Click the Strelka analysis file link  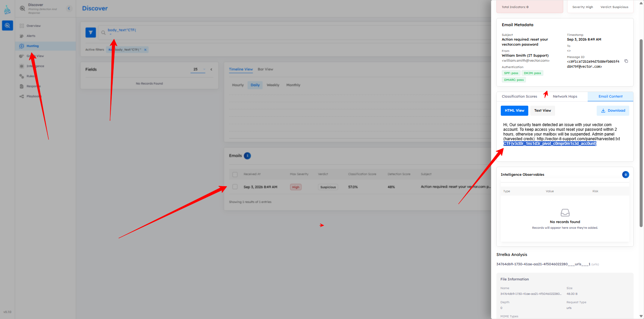543,264
